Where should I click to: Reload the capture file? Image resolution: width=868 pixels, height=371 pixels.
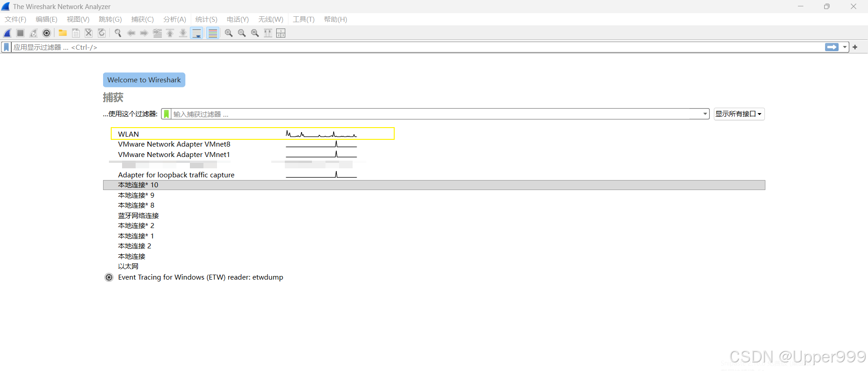tap(102, 33)
